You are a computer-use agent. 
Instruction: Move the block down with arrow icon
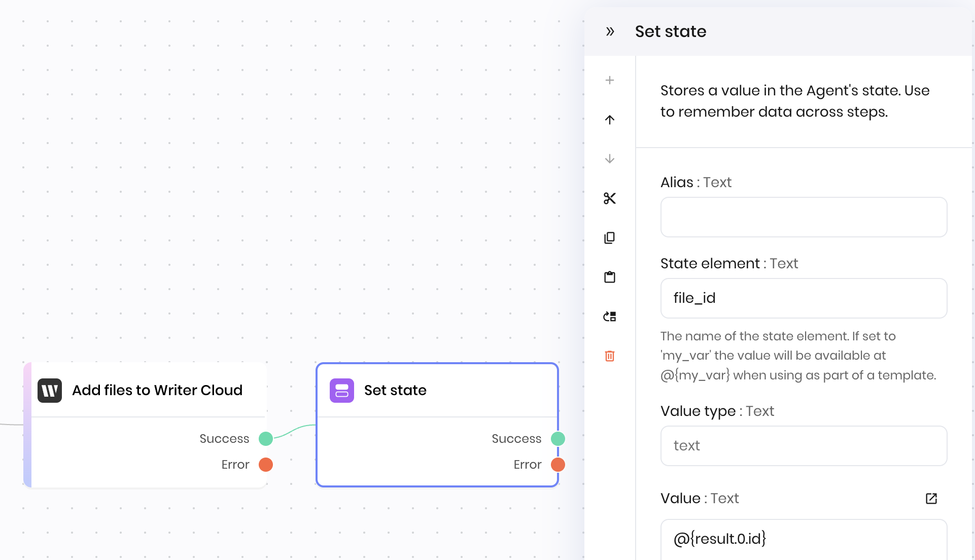[x=610, y=159]
